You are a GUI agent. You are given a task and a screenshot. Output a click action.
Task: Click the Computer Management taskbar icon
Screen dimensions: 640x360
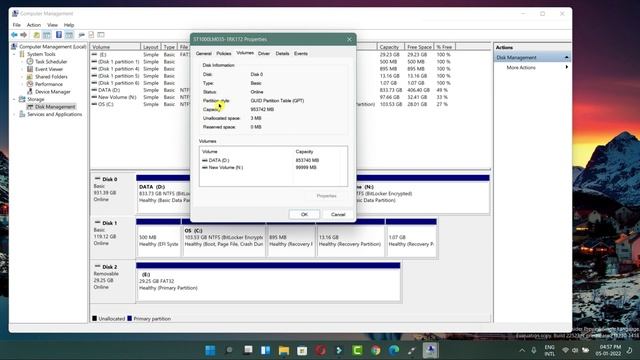431,350
